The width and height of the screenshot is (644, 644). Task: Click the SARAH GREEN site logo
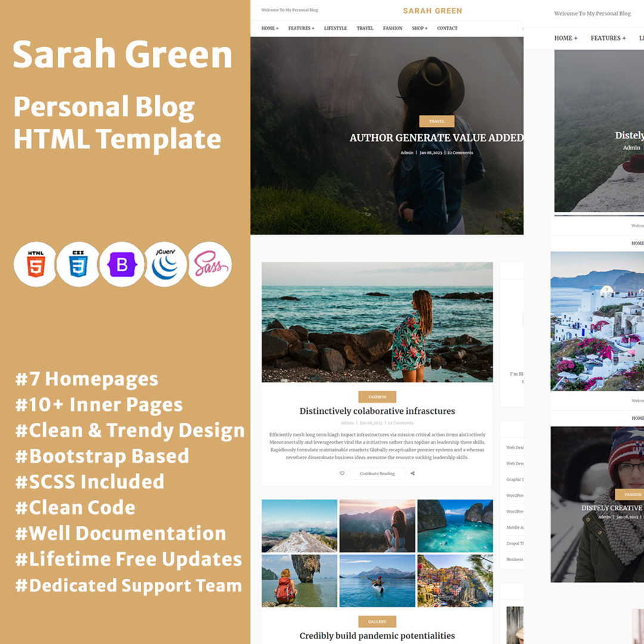click(x=432, y=11)
